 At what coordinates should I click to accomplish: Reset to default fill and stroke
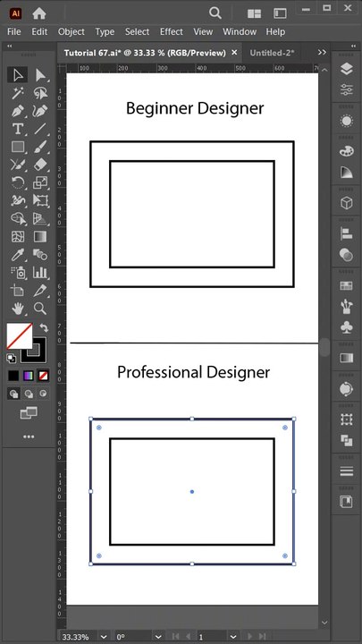click(11, 358)
